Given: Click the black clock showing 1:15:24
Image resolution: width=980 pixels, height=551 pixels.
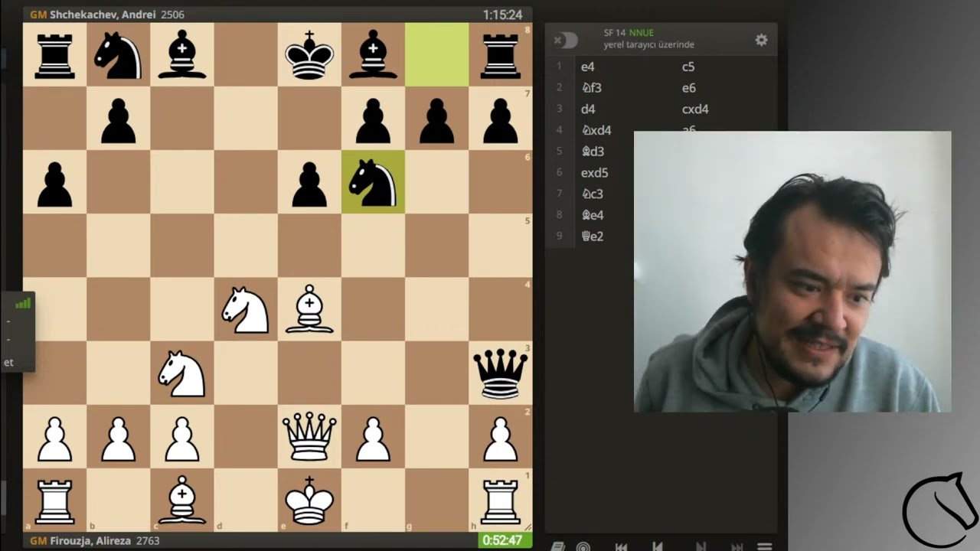Looking at the screenshot, I should point(502,15).
